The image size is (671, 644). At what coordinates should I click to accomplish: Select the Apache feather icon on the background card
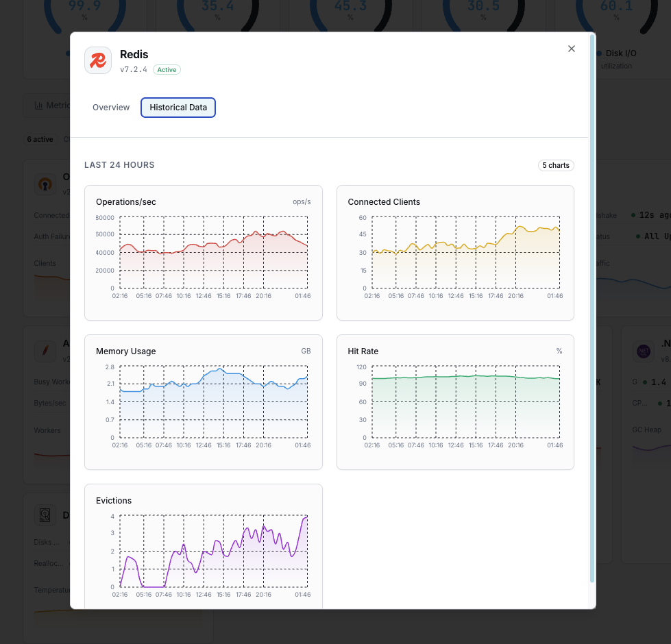(45, 351)
